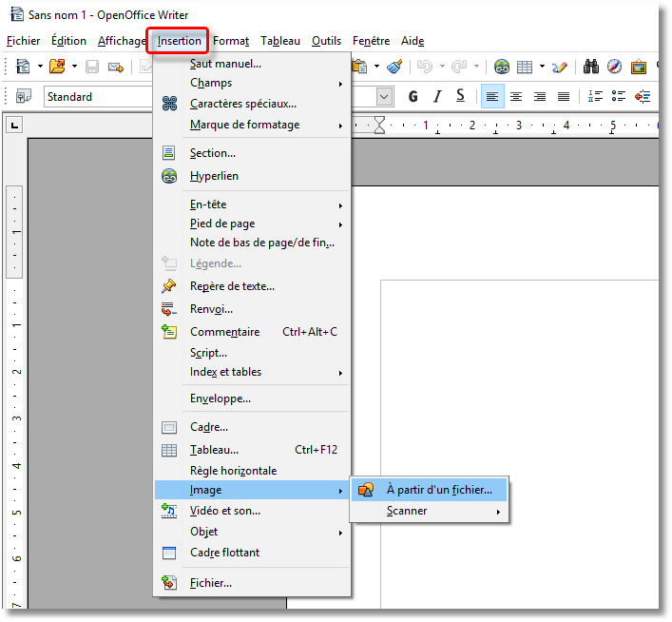Image resolution: width=672 pixels, height=622 pixels.
Task: Click the Standard paragraph style box
Action: 99,96
